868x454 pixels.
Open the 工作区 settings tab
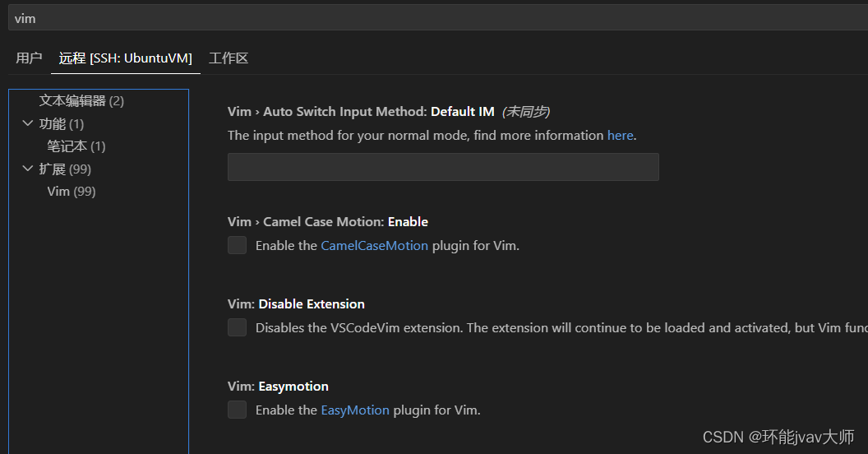click(x=228, y=58)
